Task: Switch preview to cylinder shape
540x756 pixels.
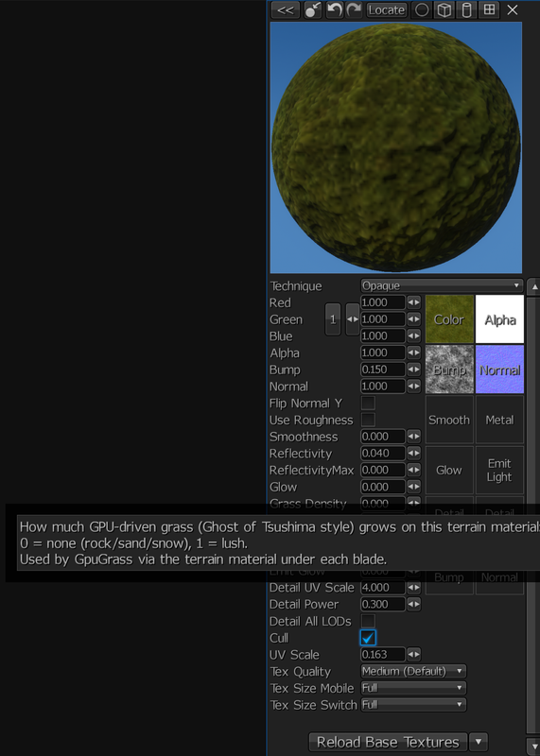Action: pos(466,10)
